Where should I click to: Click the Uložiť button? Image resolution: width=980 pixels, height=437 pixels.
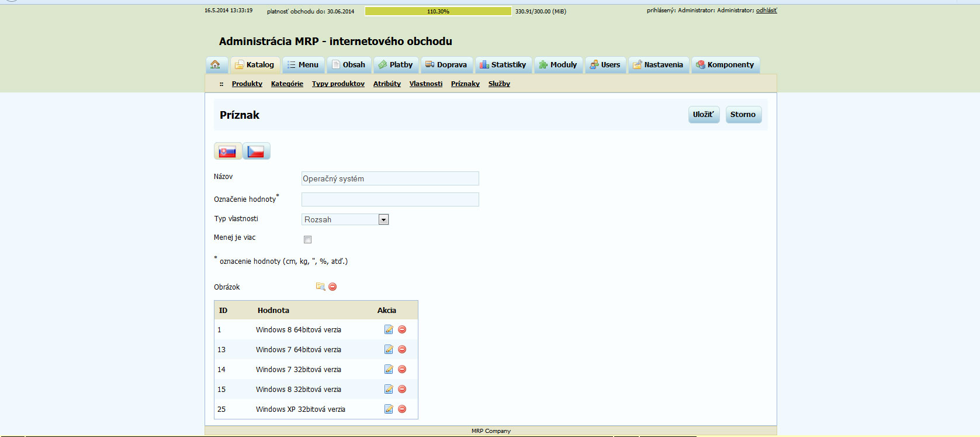pos(704,115)
